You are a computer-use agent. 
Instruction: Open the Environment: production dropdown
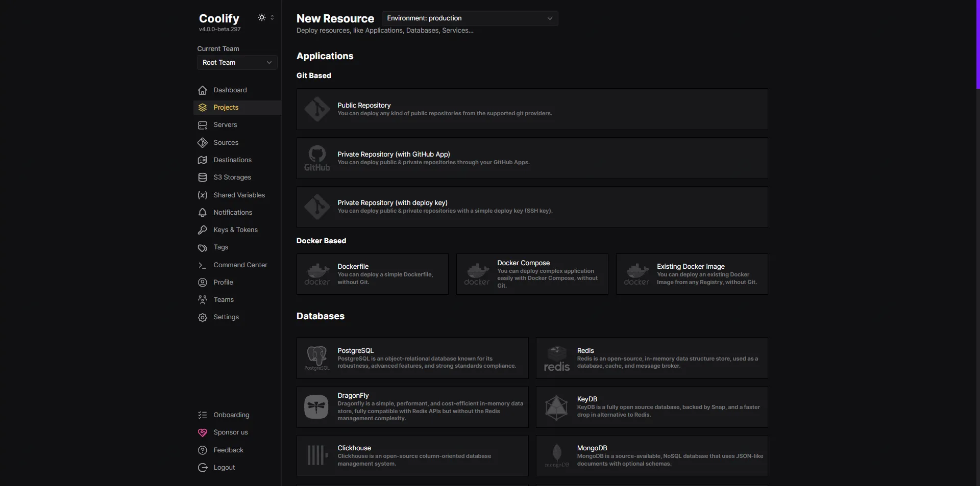(x=470, y=18)
